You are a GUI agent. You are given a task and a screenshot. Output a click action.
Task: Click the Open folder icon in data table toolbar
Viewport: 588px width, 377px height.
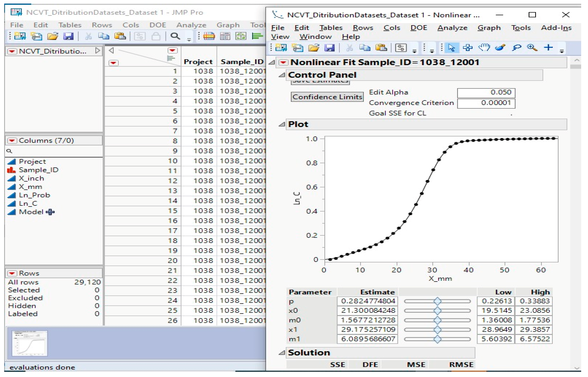[53, 36]
